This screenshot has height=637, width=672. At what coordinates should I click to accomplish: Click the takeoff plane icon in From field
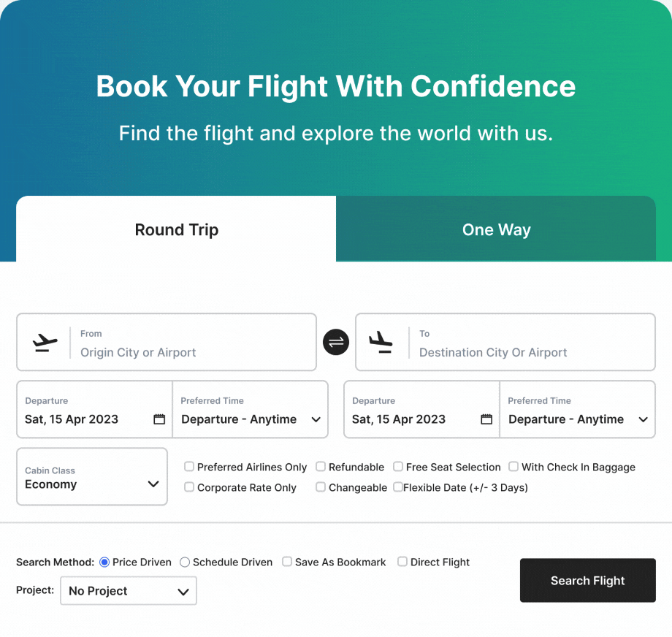click(x=45, y=343)
